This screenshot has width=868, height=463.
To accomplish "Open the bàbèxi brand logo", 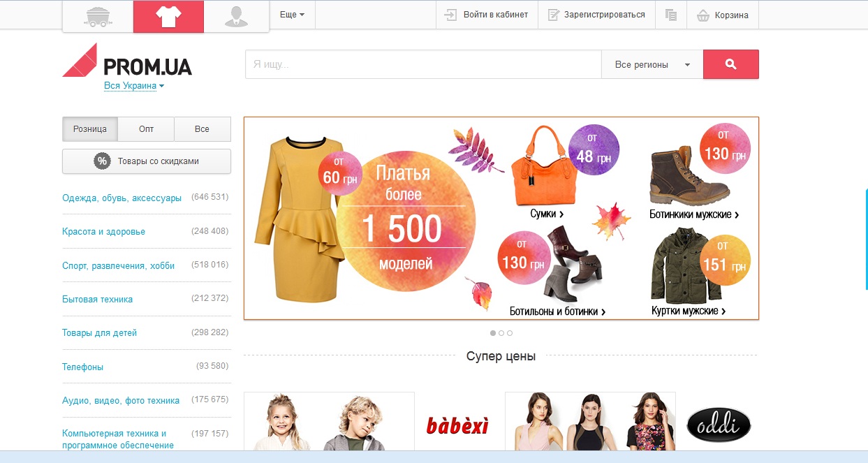I will pyautogui.click(x=457, y=425).
